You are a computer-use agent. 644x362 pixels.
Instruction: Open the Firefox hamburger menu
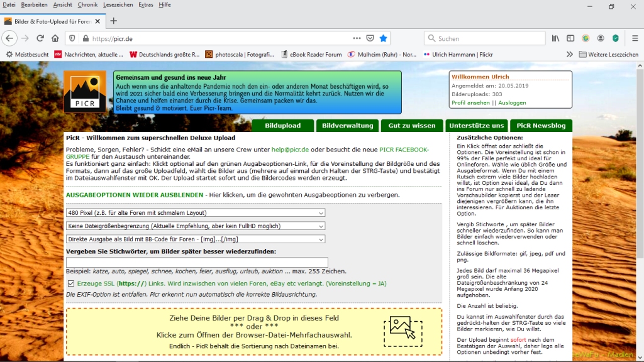(634, 38)
